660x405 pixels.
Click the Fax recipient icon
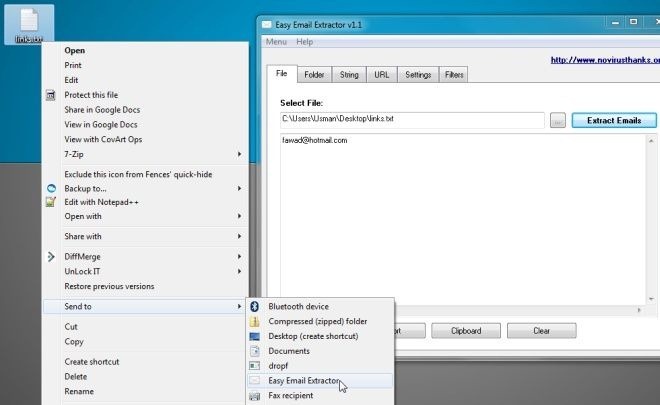254,396
